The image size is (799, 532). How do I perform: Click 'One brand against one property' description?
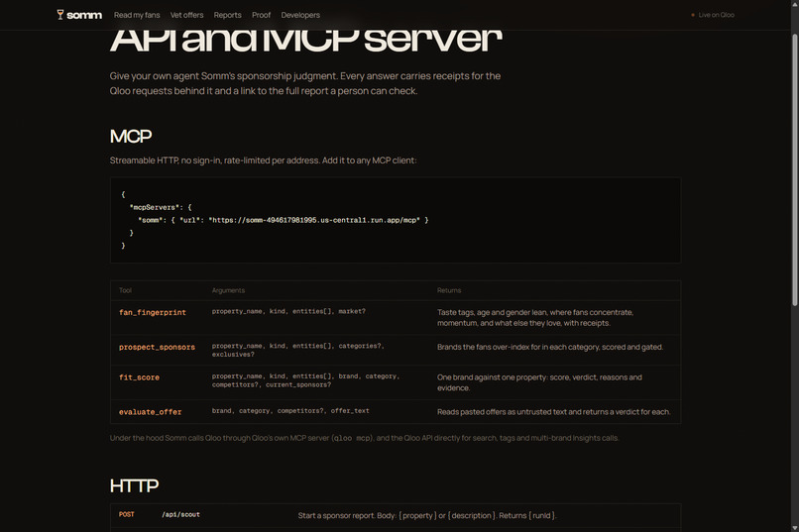point(539,382)
